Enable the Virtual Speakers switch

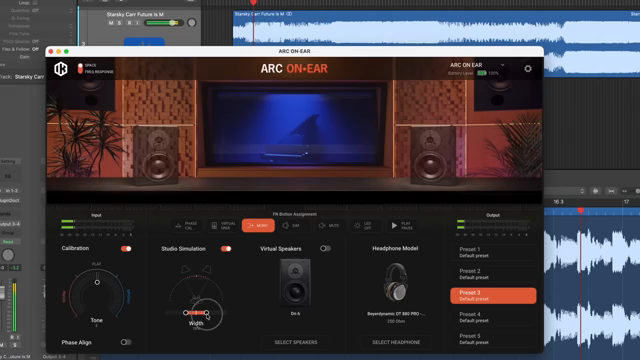[325, 248]
